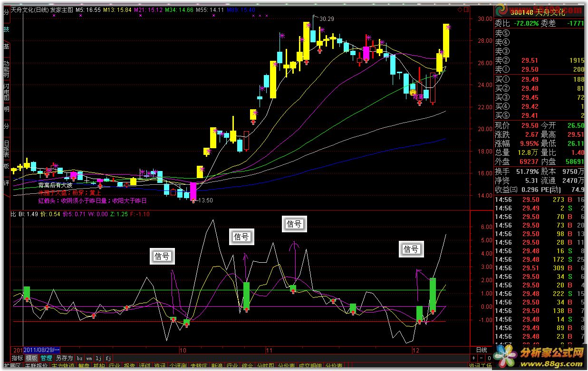Viewport: 588px width, 371px height.
Task: Click the yellow 背离 divergence marker icon
Action: point(413,92)
